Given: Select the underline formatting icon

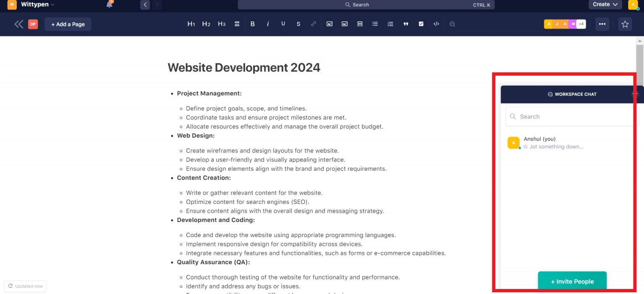Looking at the screenshot, I should pos(283,24).
